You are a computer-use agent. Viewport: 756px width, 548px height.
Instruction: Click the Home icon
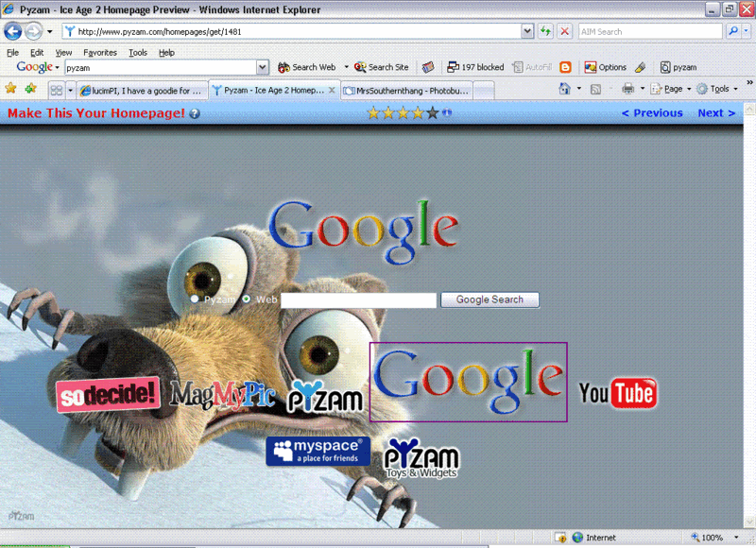click(x=564, y=89)
